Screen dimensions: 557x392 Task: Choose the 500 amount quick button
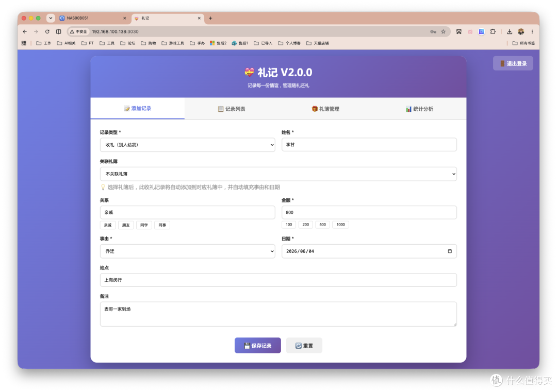click(322, 225)
